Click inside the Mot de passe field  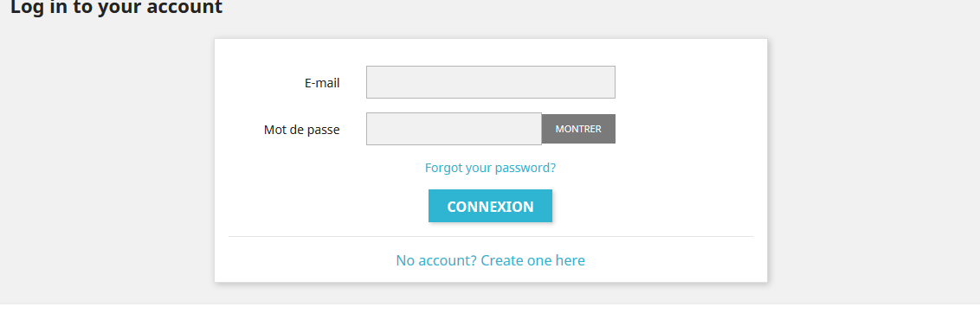454,129
